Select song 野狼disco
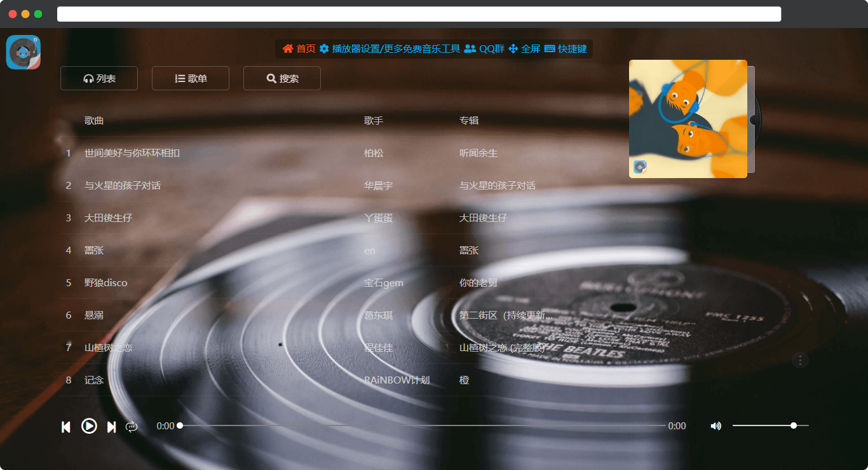The image size is (868, 470). coord(106,283)
